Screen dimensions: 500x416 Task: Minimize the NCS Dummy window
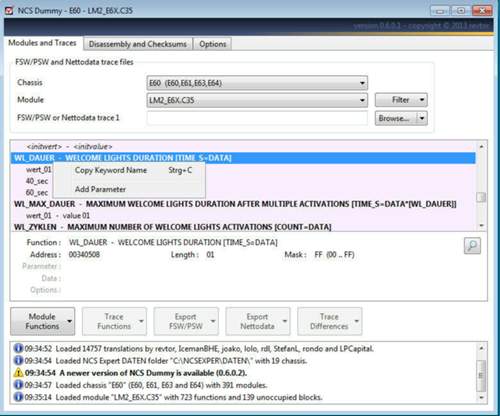(x=440, y=11)
